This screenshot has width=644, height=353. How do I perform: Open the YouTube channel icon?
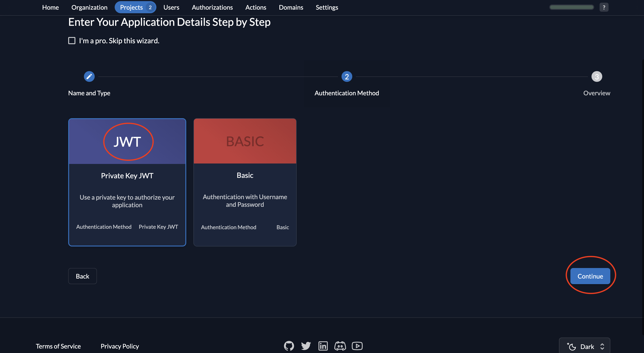357,346
